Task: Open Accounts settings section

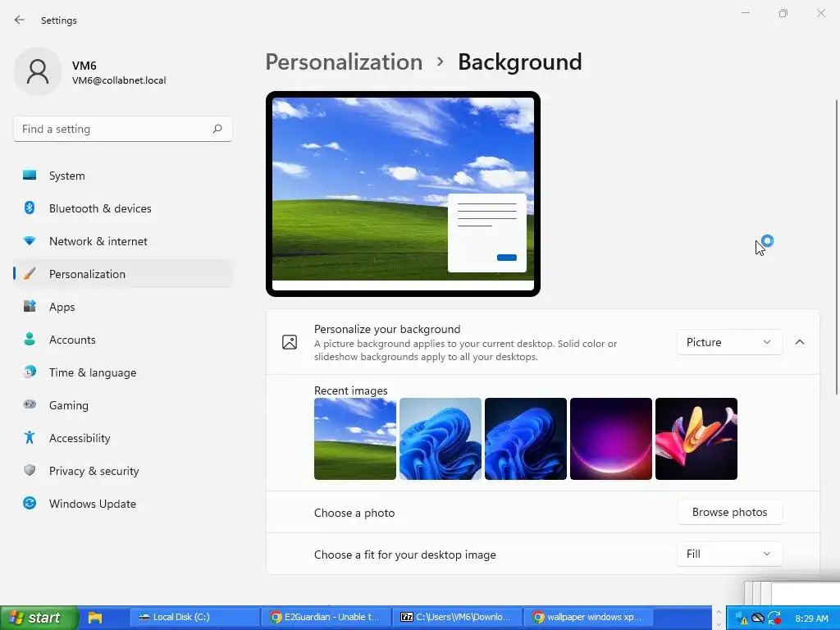Action: click(123, 340)
